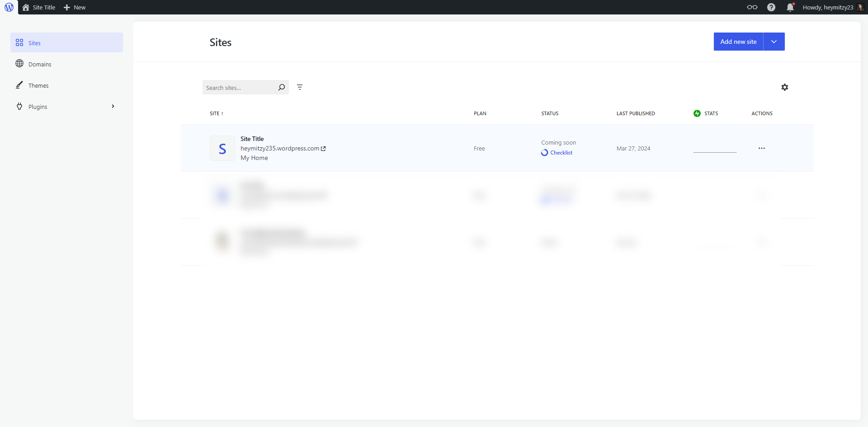The height and width of the screenshot is (427, 868).
Task: Open the view settings gear icon
Action: (785, 87)
